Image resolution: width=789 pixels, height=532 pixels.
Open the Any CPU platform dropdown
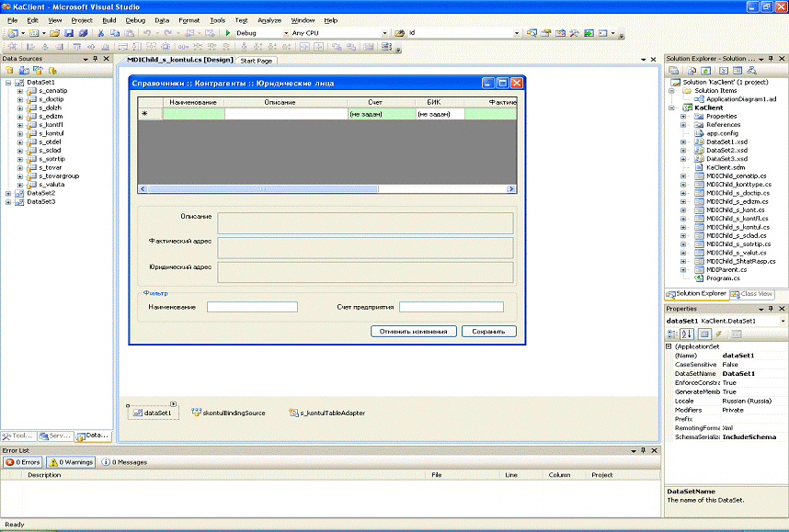tap(384, 33)
